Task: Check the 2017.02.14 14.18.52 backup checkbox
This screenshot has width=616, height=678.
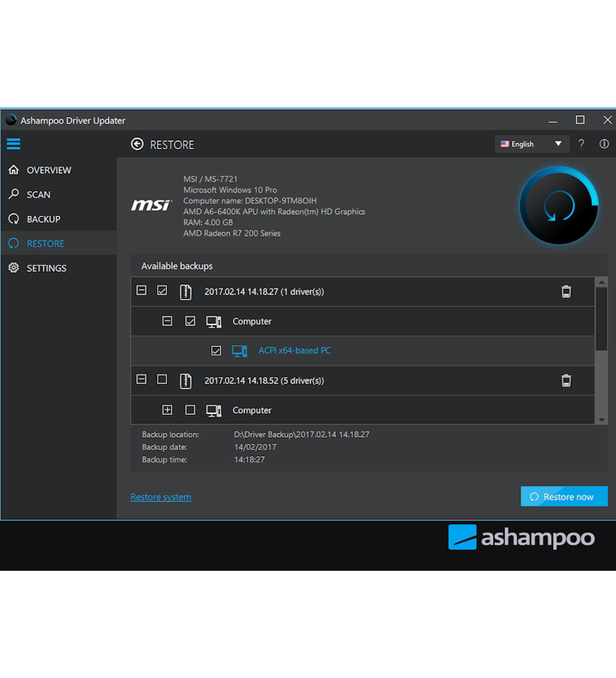Action: pos(162,380)
